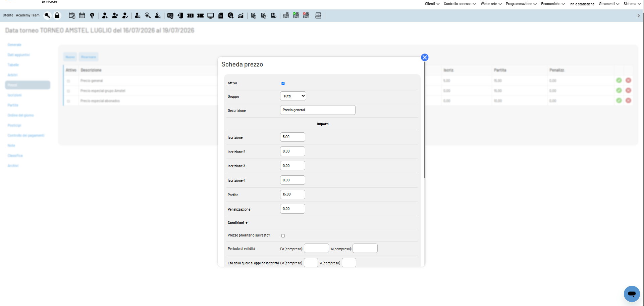Click the Ricaricare button

click(x=89, y=57)
